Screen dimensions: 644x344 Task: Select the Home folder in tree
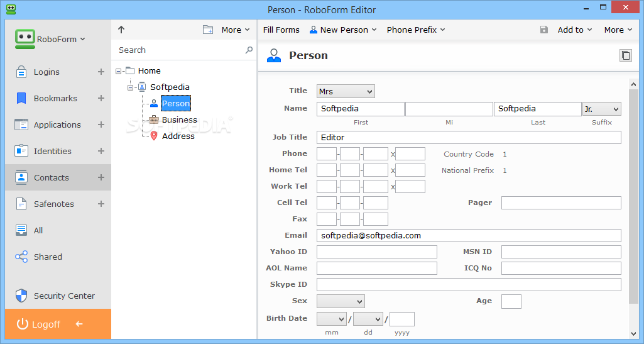tap(149, 70)
